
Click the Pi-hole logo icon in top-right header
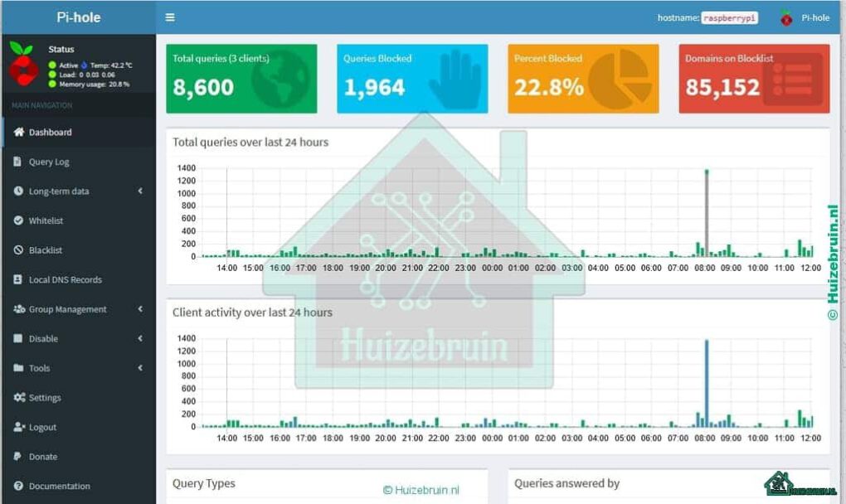(x=786, y=17)
